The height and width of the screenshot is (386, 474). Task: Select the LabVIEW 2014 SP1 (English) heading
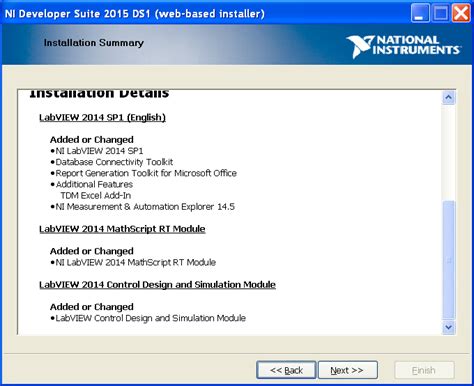(x=102, y=117)
